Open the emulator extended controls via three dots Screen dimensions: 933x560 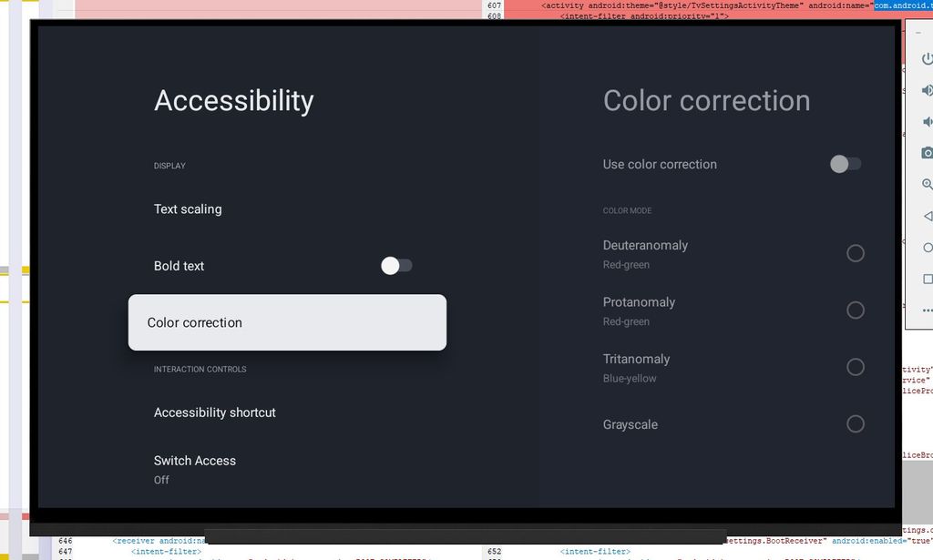pyautogui.click(x=926, y=310)
